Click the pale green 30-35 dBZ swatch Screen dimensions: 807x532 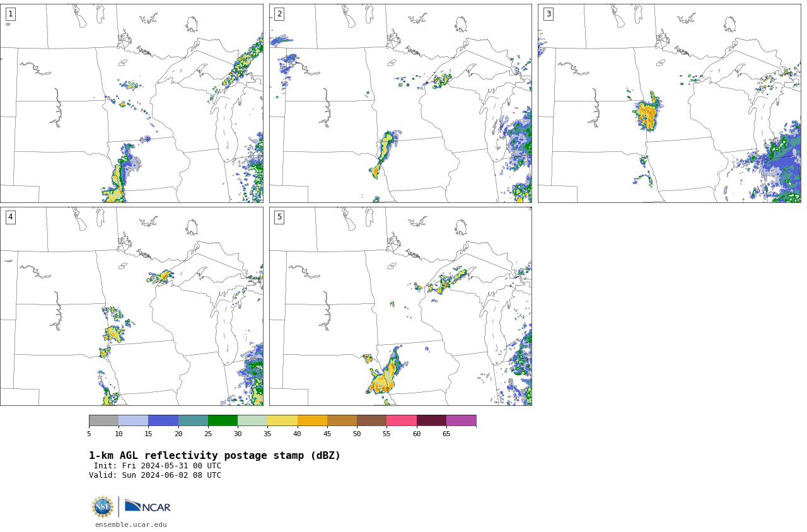point(252,420)
